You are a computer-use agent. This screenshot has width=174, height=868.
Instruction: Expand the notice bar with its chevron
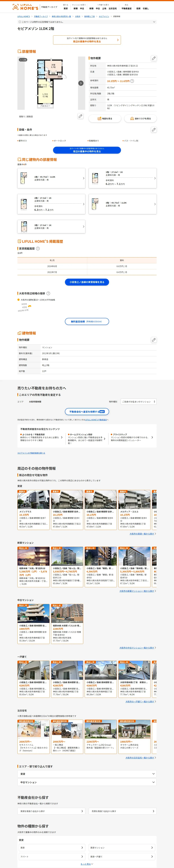coord(154,22)
